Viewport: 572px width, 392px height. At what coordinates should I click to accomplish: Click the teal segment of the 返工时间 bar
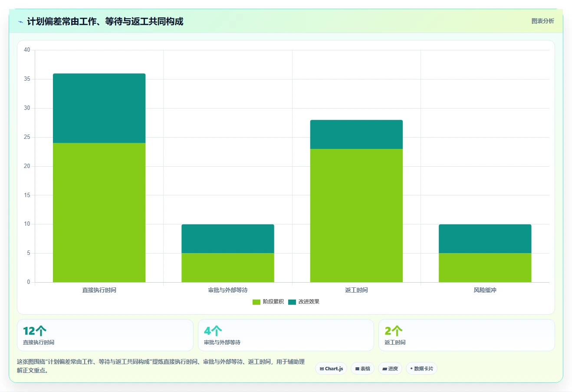click(x=356, y=134)
